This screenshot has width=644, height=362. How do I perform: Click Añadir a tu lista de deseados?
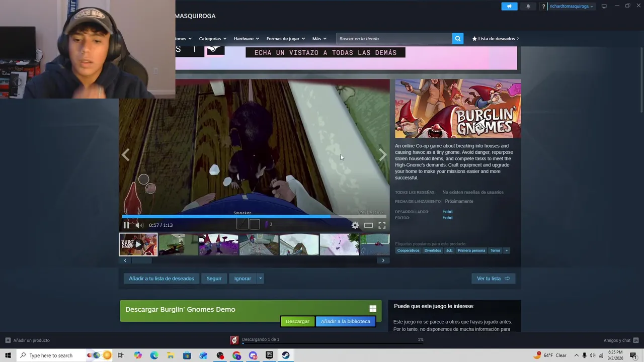162,279
